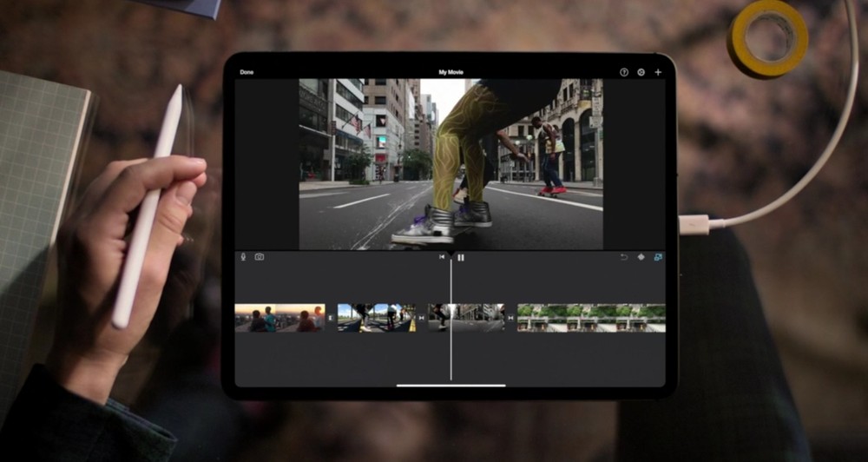This screenshot has height=462, width=868.
Task: Tap the Done button in iMovie
Action: 247,73
